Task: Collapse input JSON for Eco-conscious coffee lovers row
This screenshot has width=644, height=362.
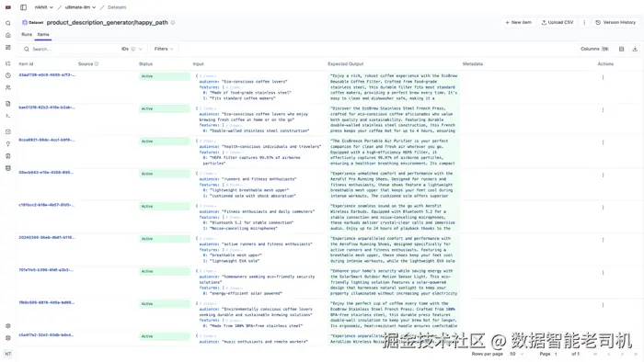Action: coord(197,76)
